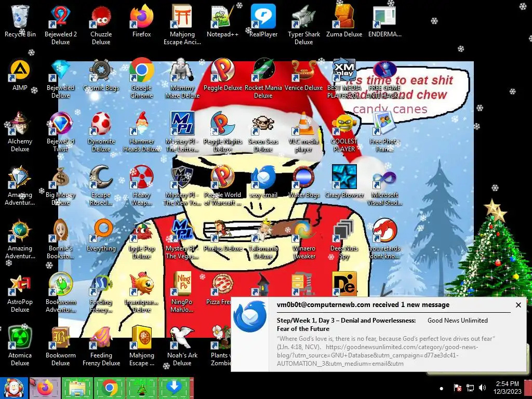Open NingPo MahJong shortcut
Image resolution: width=532 pixels, height=399 pixels.
tap(182, 292)
